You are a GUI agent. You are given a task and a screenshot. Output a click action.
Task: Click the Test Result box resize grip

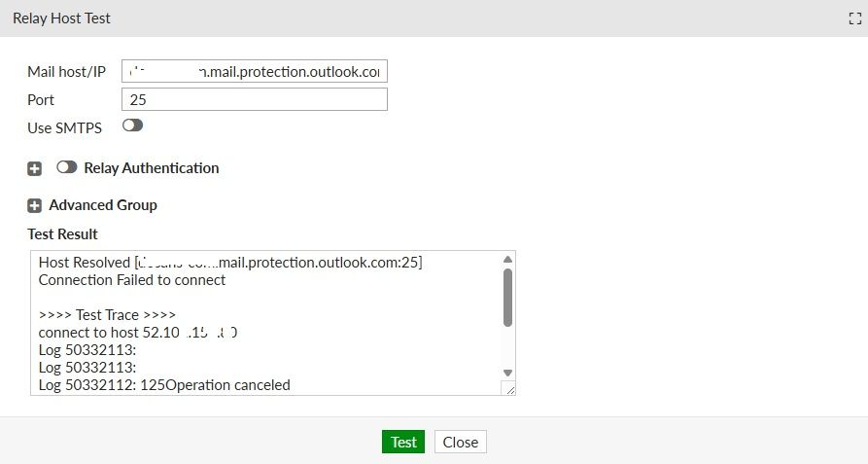(x=507, y=388)
